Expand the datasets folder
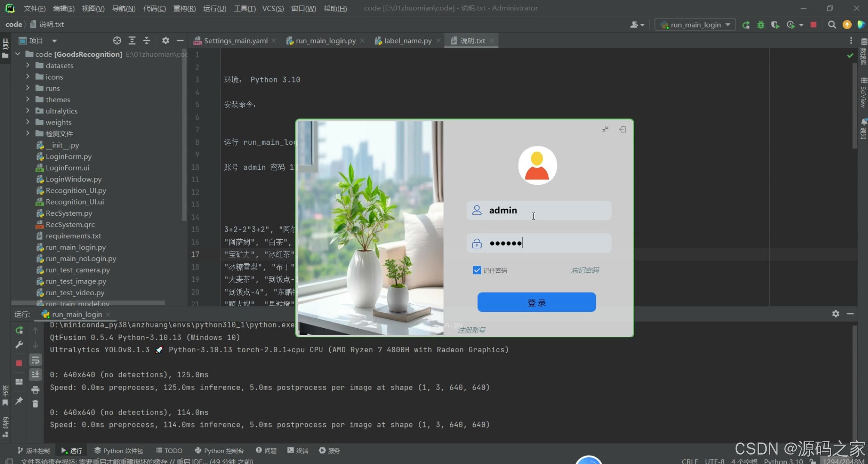Screen dimensions: 868x464 (28, 65)
